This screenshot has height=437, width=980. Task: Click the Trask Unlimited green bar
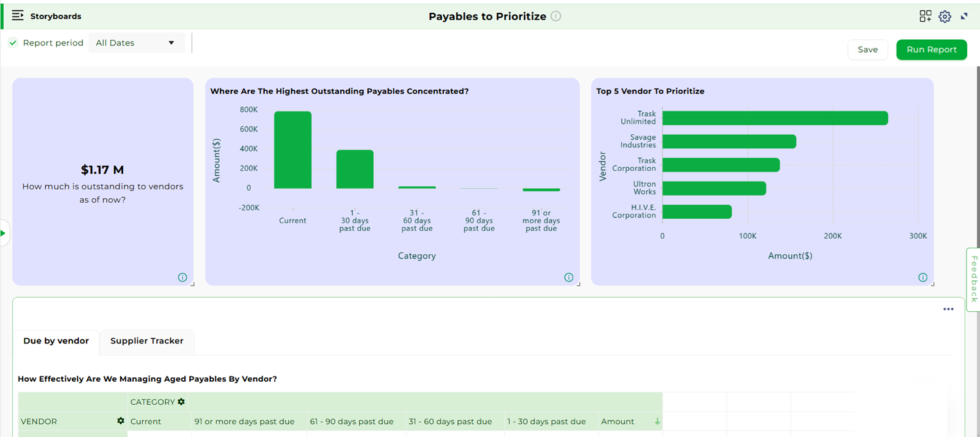[x=775, y=118]
